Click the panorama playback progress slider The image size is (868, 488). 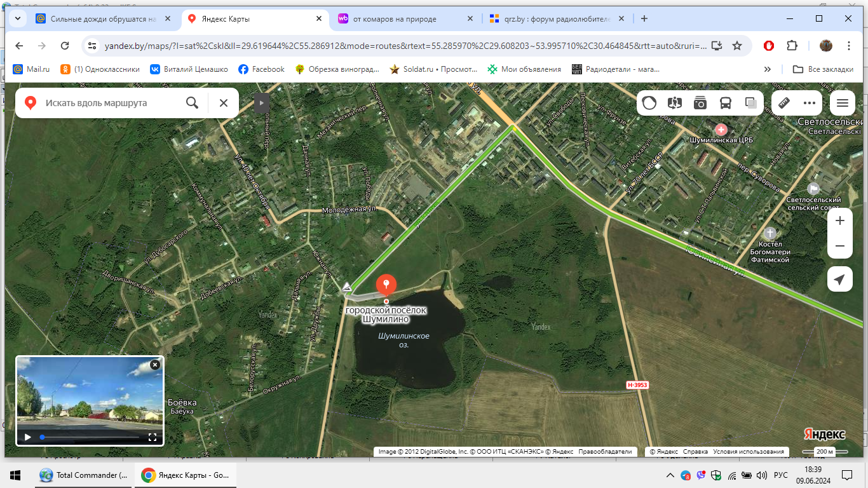point(90,437)
